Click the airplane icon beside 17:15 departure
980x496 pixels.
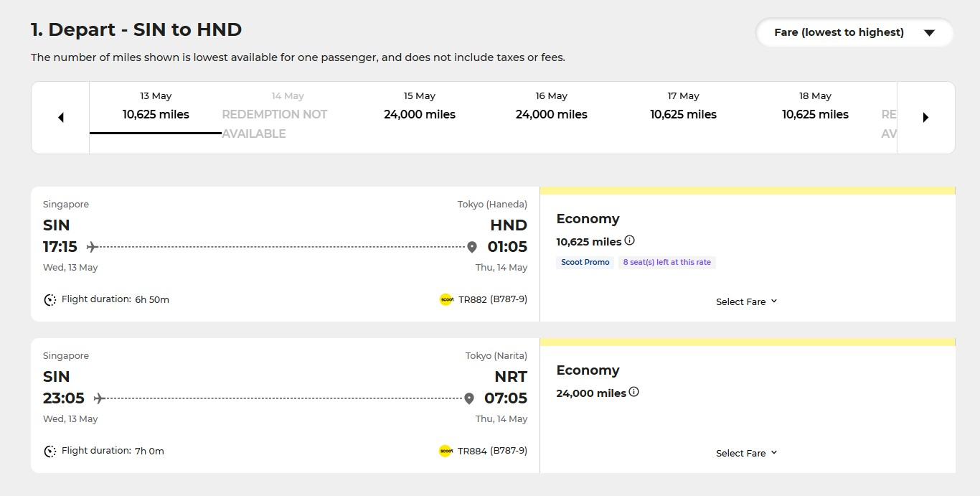point(92,247)
